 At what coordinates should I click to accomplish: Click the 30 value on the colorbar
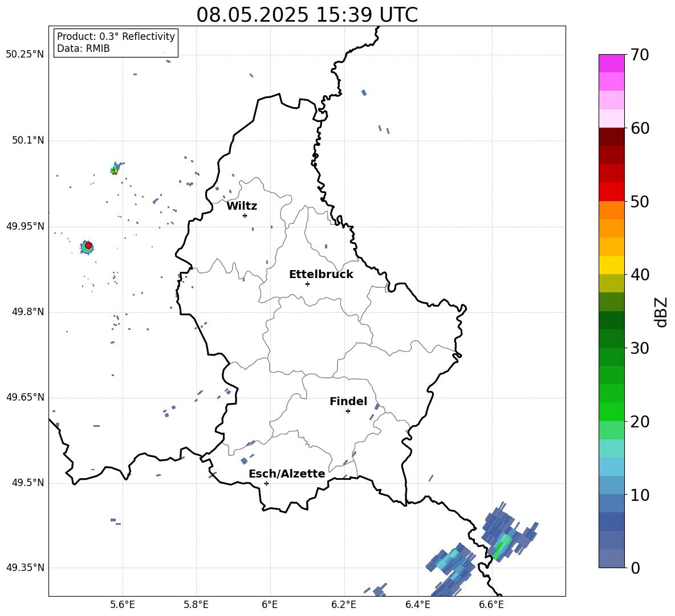tap(640, 348)
